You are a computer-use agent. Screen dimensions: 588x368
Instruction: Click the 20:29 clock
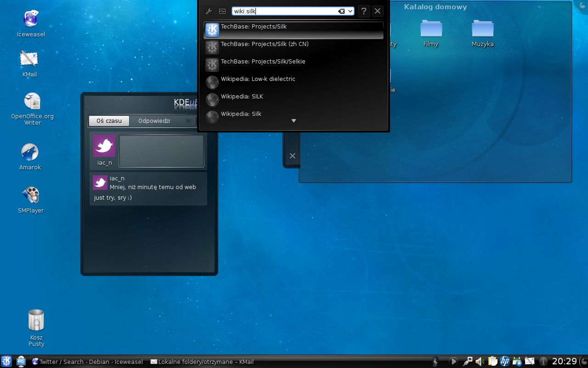pos(564,362)
